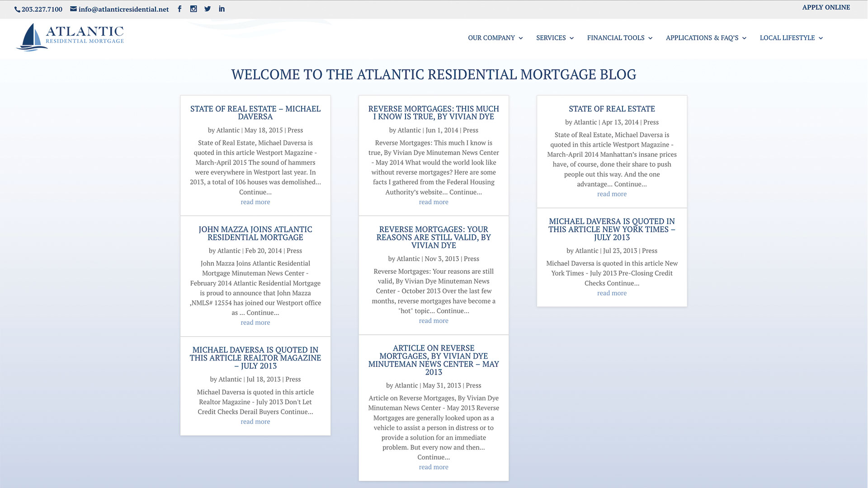
Task: Open the Services menu
Action: point(551,38)
